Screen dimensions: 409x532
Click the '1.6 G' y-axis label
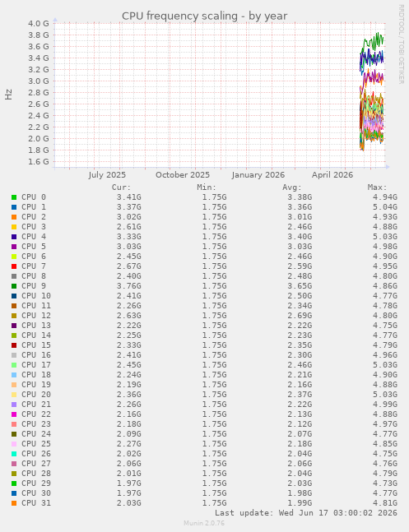[x=39, y=161]
